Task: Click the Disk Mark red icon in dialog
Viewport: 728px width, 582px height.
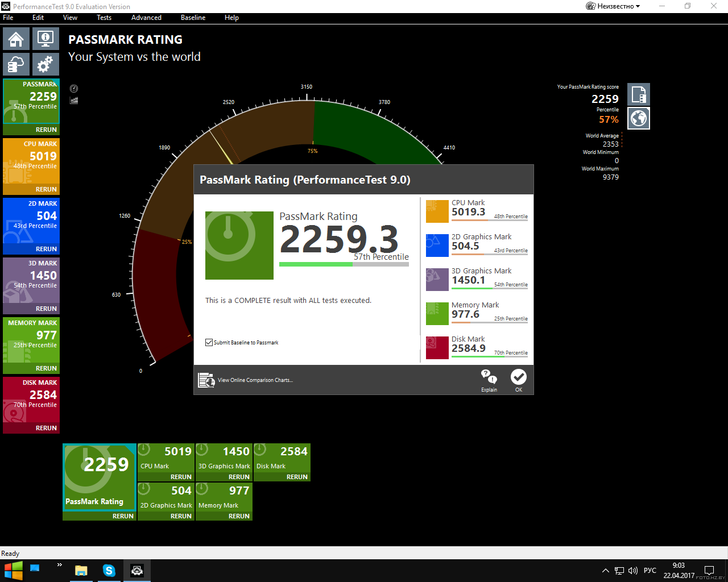Action: pyautogui.click(x=437, y=348)
